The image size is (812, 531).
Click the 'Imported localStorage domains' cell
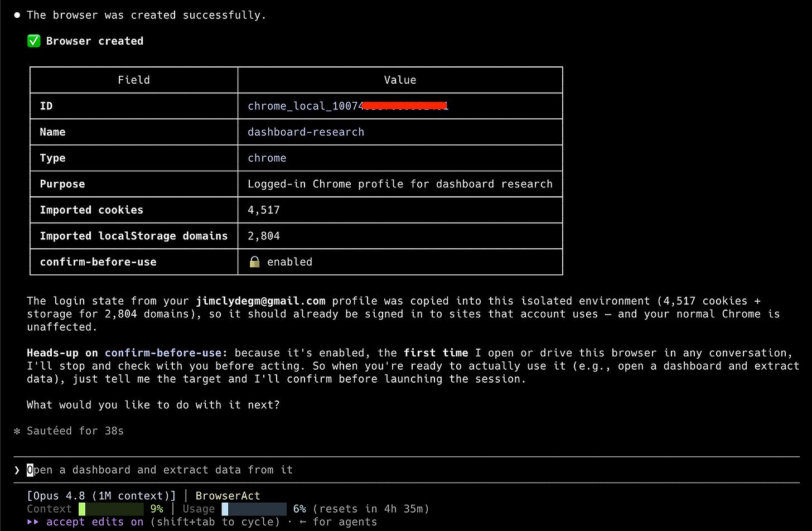click(x=134, y=236)
